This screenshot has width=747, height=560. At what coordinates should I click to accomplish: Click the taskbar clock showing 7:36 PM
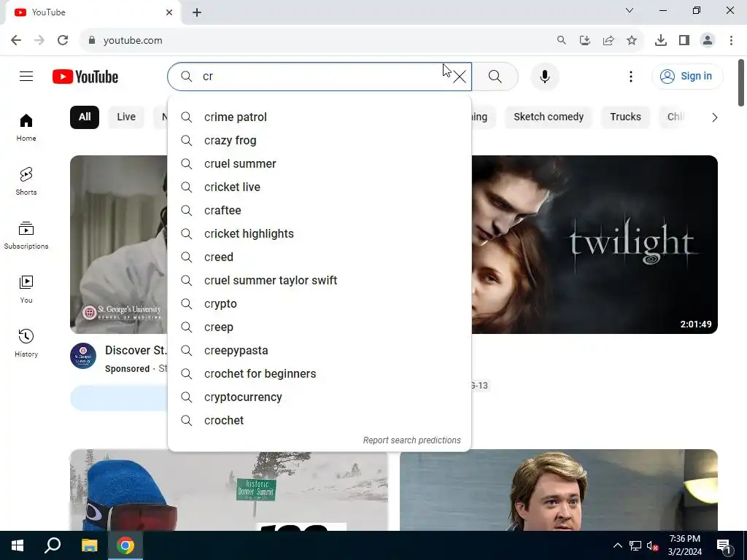[684, 545]
